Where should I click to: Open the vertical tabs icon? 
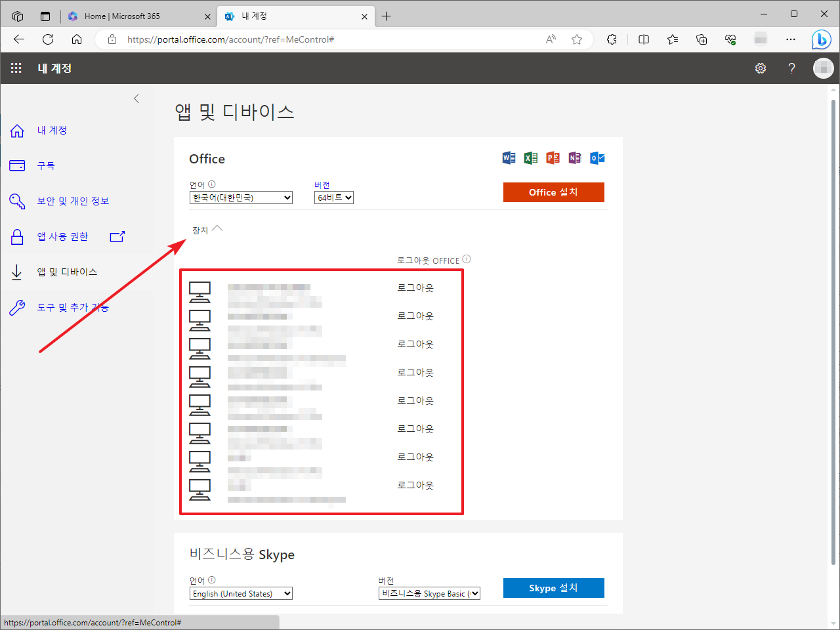[x=45, y=16]
